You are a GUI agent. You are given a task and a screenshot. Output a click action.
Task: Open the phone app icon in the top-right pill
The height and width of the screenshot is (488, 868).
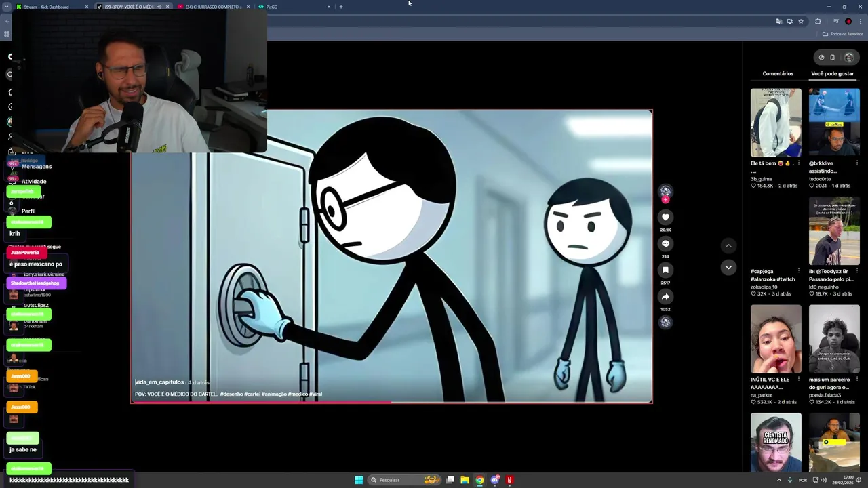point(833,58)
